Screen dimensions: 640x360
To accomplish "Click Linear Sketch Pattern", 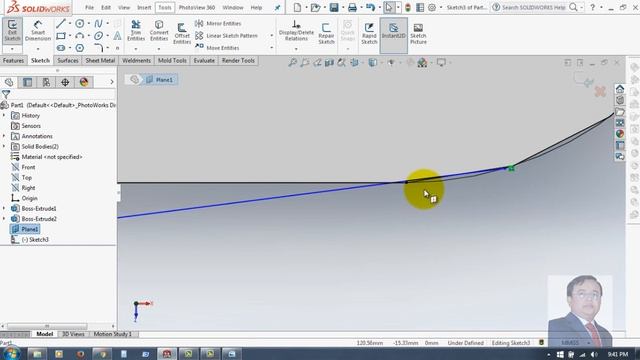I will (x=227, y=36).
